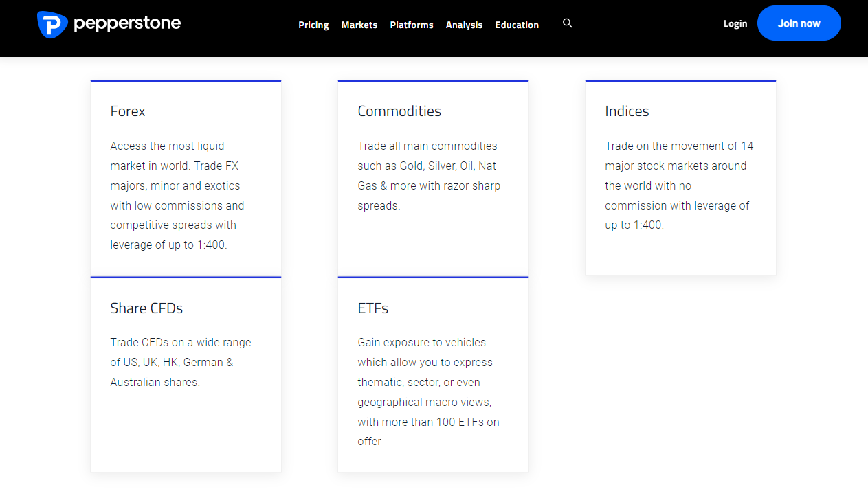Select the Pricing menu item
Screen dimensions: 868x498
[313, 25]
